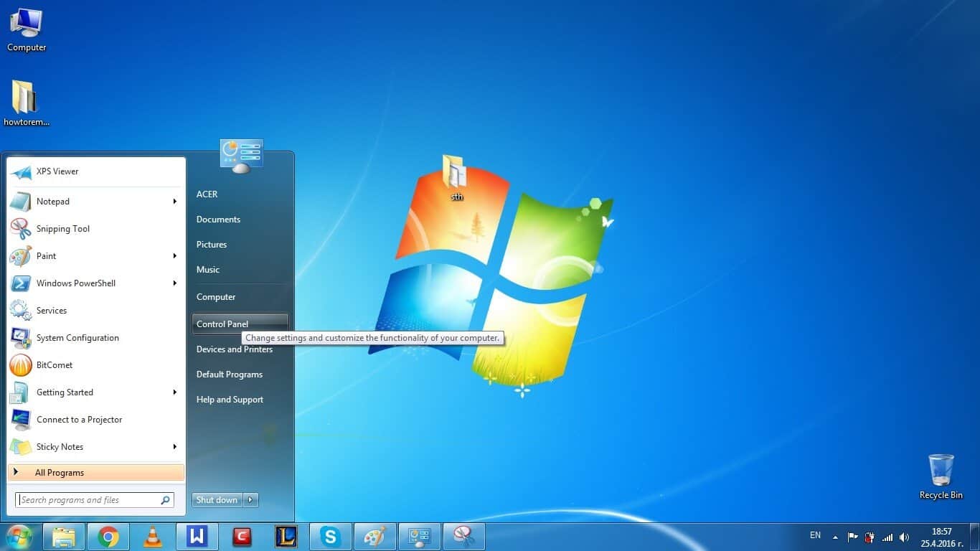The height and width of the screenshot is (551, 980).
Task: Open the EN input language selector
Action: pos(815,535)
